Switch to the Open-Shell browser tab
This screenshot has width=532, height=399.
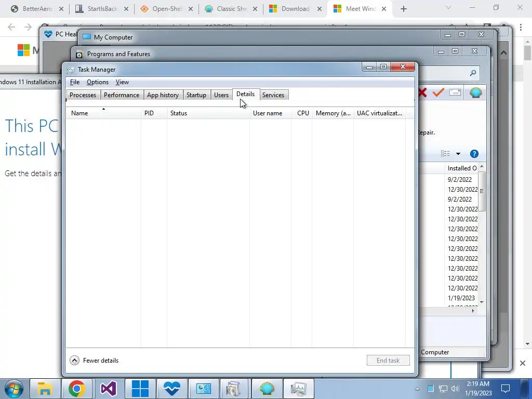pos(167,9)
